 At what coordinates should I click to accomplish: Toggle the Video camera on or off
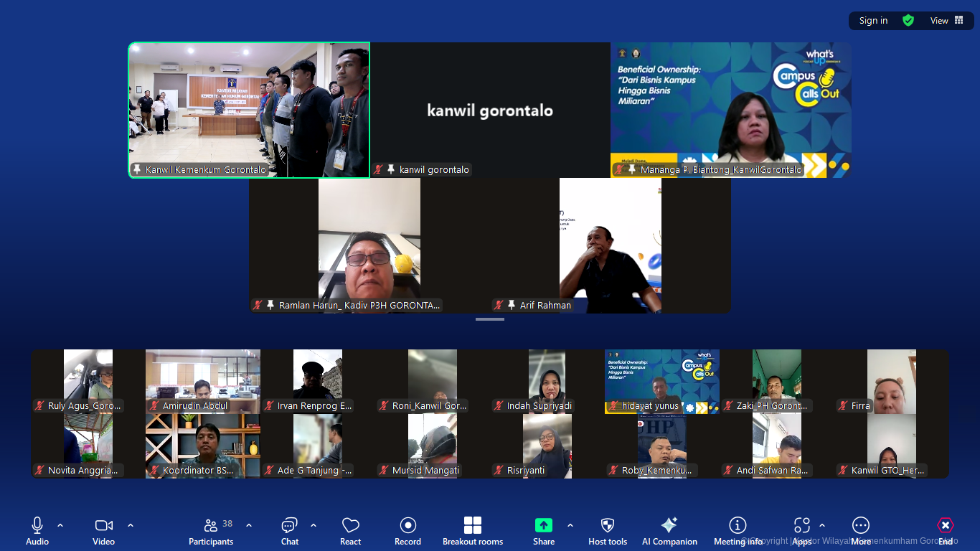[x=104, y=526]
